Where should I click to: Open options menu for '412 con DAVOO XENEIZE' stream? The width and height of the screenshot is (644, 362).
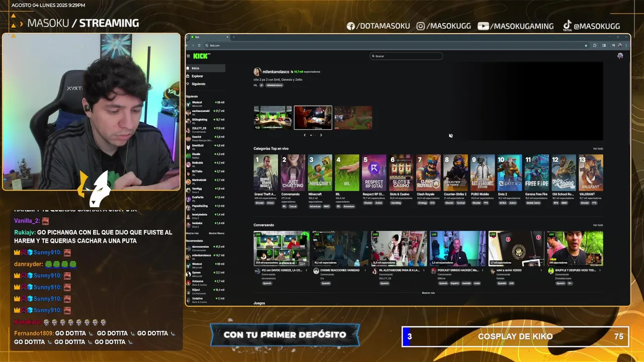coord(307,270)
